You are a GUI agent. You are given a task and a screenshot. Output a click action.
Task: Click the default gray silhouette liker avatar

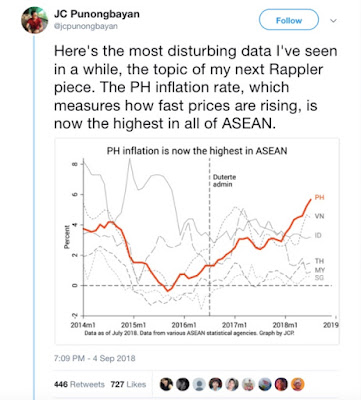[x=199, y=384]
